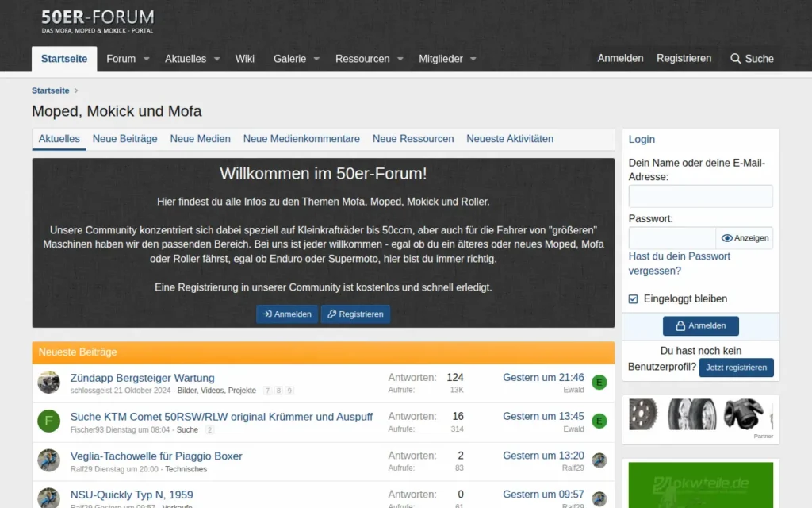Open the Neueste Beiträge section header
The width and height of the screenshot is (812, 508).
(78, 352)
